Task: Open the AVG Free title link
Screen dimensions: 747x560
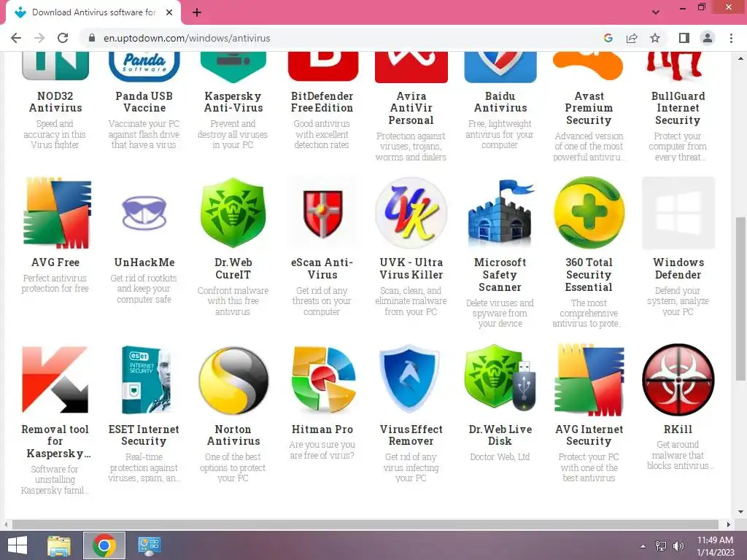Action: [55, 262]
